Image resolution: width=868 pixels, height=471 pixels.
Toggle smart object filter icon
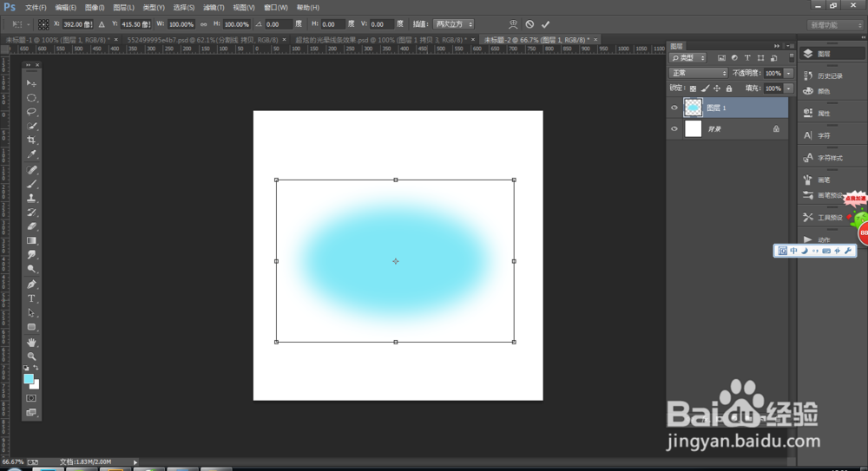click(774, 58)
